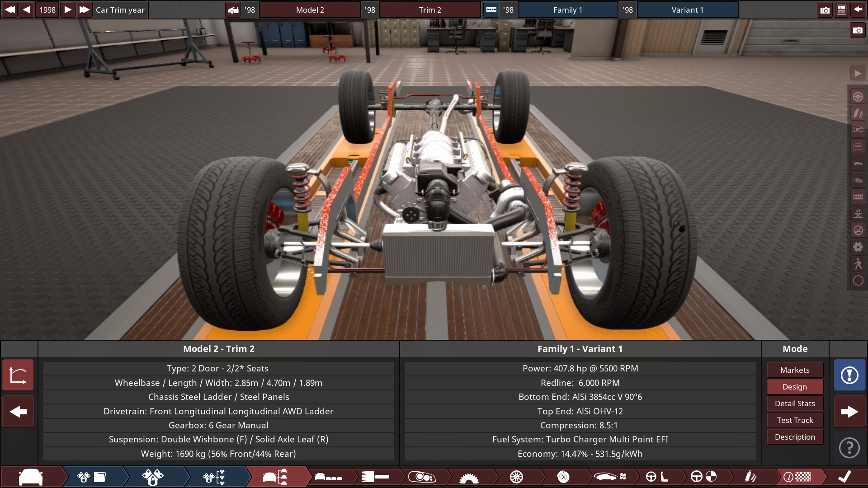Switch mode to Markets
The height and width of the screenshot is (488, 868).
(x=795, y=370)
